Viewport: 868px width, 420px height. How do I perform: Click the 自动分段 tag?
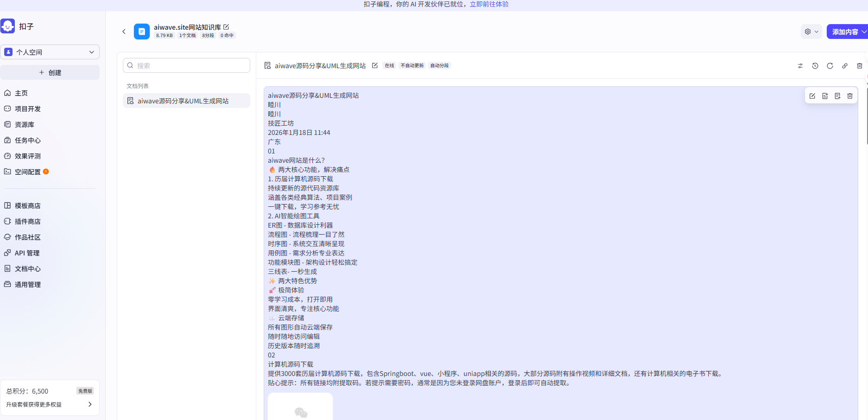(x=439, y=66)
